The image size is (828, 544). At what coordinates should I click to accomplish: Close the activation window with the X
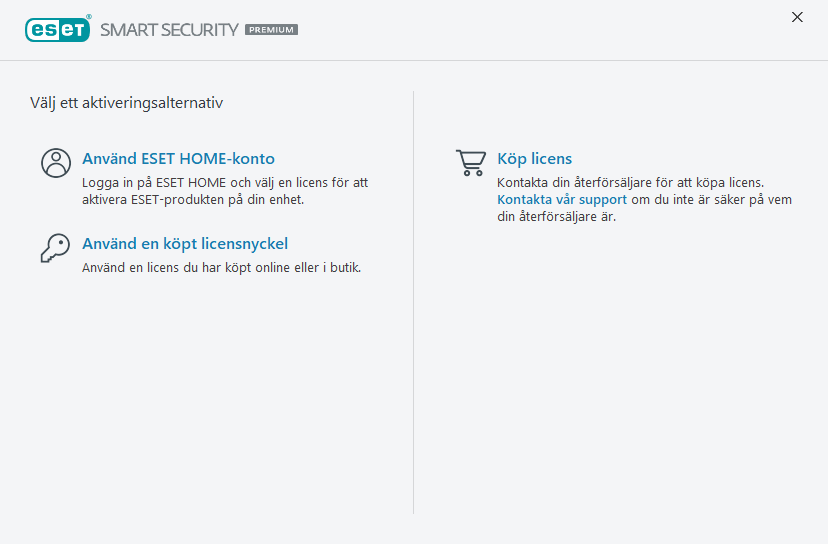pyautogui.click(x=797, y=17)
